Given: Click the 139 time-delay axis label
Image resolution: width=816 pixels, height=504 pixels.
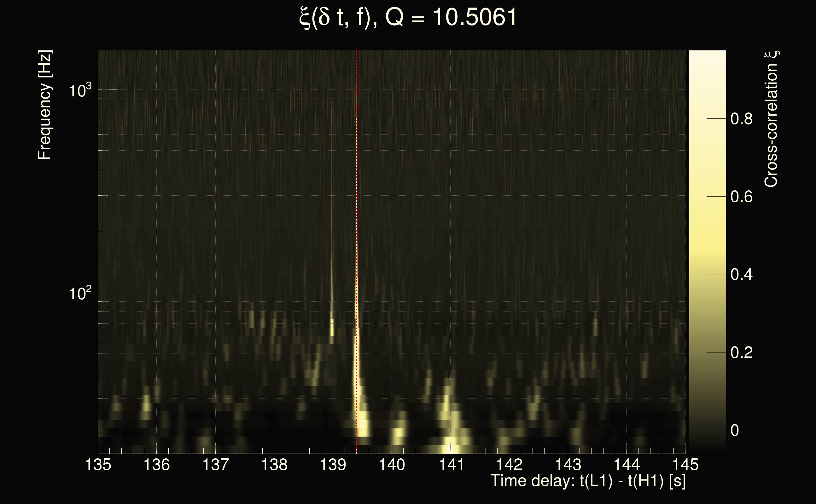Looking at the screenshot, I should tap(333, 464).
